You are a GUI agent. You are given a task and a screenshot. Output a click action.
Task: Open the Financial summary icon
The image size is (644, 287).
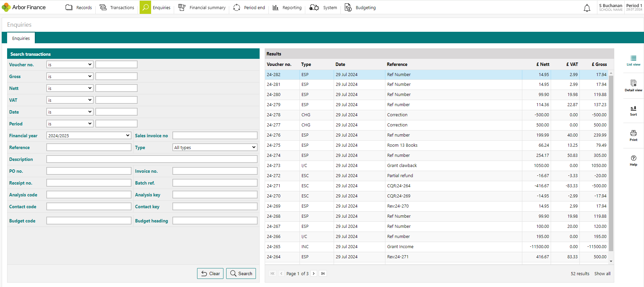pyautogui.click(x=182, y=7)
